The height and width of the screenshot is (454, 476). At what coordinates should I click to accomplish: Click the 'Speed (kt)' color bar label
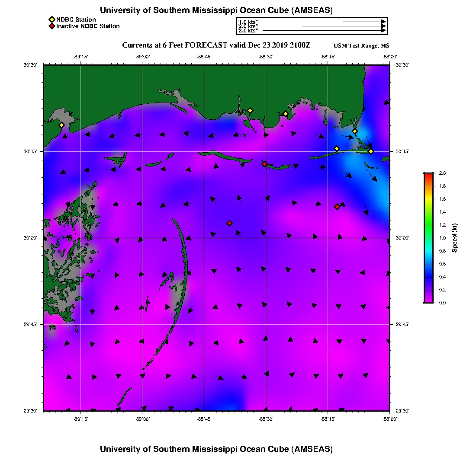point(455,238)
